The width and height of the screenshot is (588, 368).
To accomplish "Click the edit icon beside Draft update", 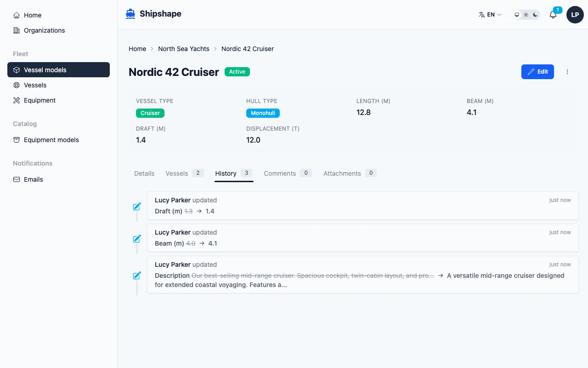I will tap(137, 207).
